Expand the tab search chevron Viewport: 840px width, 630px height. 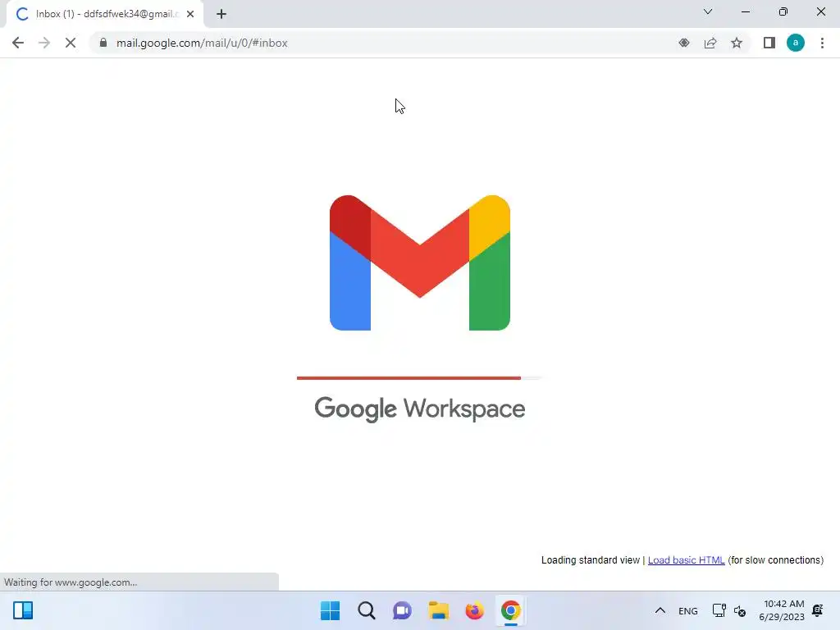(x=708, y=11)
